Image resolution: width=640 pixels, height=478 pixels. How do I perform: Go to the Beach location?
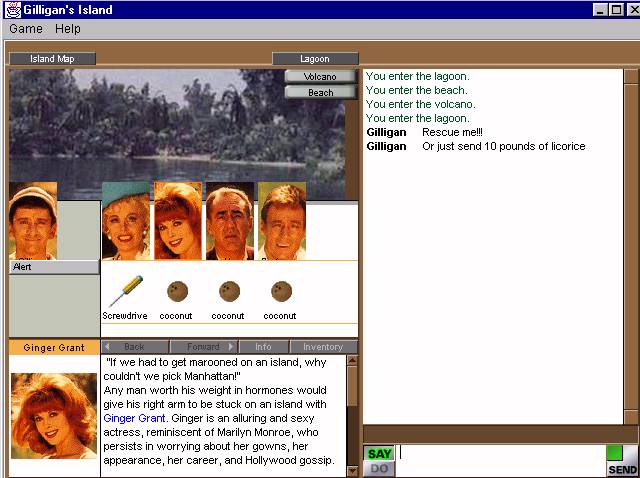(x=320, y=93)
